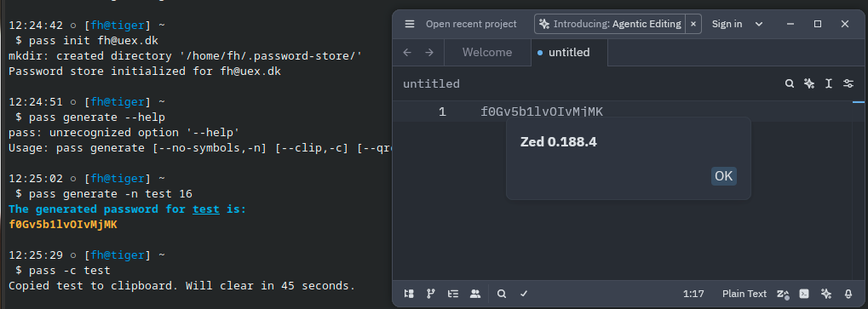Open editor controls sliders menu
868x309 pixels.
tap(848, 83)
